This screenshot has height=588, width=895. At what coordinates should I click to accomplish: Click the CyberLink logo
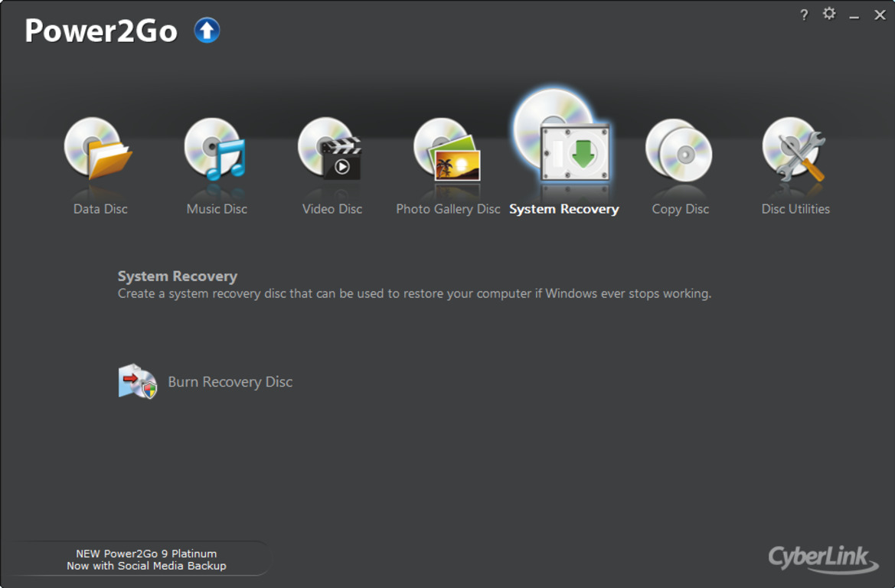(x=823, y=558)
